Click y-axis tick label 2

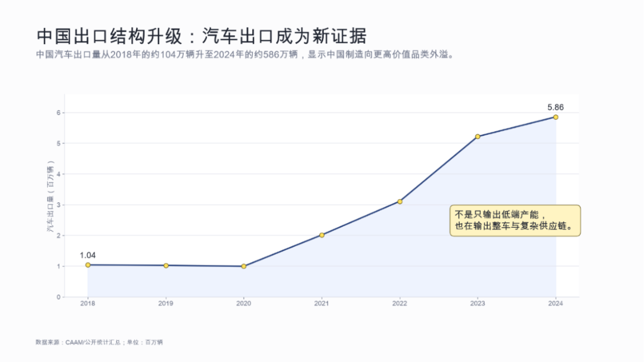click(x=58, y=236)
